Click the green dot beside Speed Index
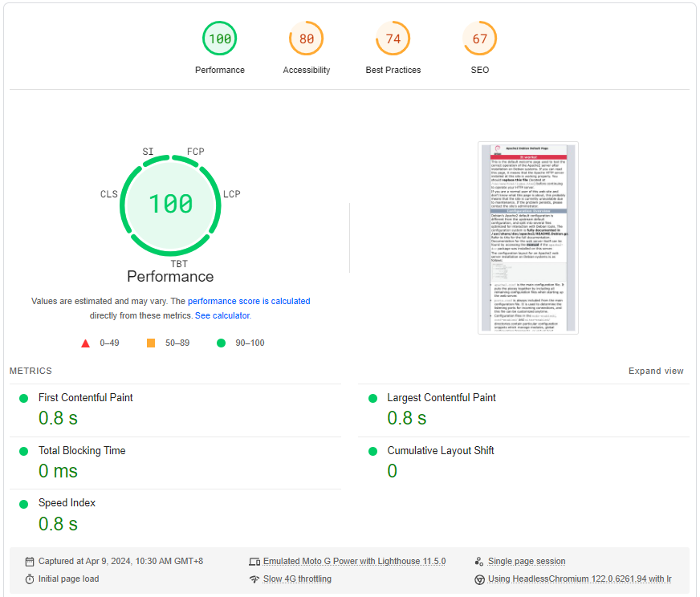 tap(23, 504)
